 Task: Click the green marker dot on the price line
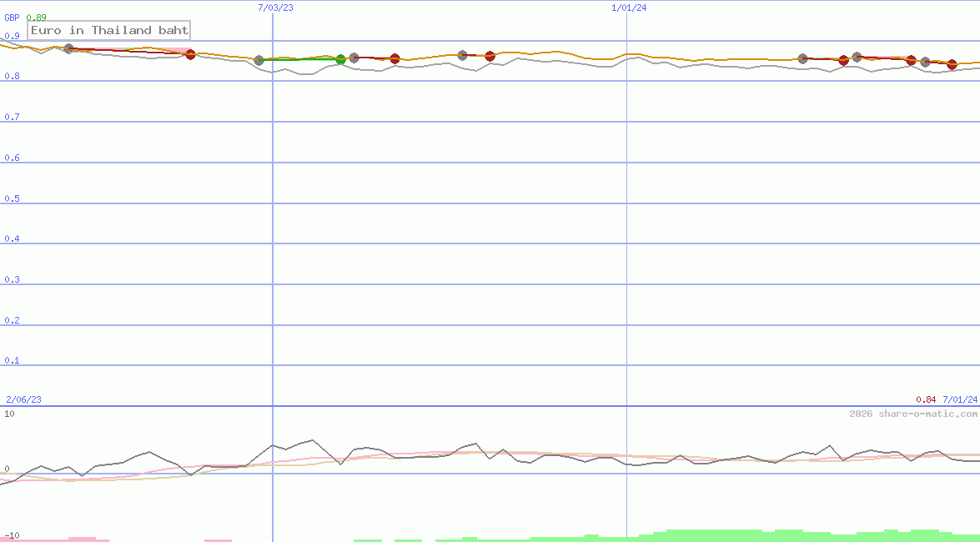coord(340,59)
